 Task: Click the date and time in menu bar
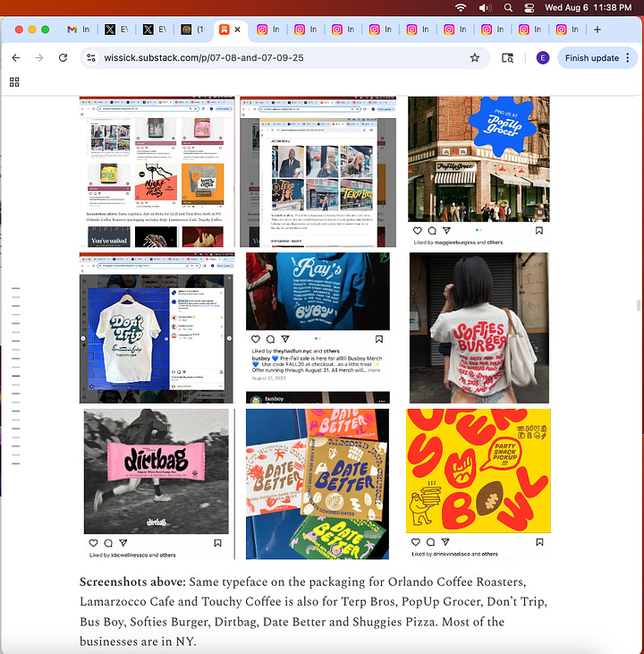[x=589, y=7]
